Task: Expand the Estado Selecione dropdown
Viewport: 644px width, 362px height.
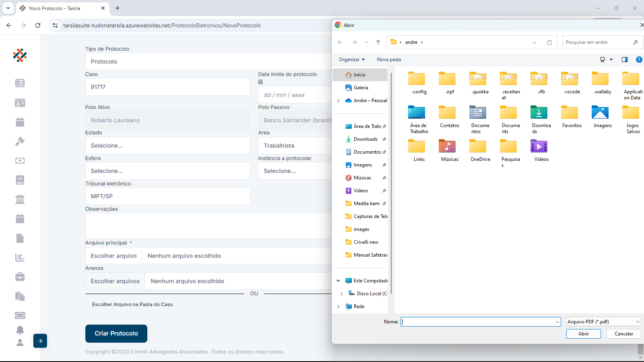Action: 167,146
